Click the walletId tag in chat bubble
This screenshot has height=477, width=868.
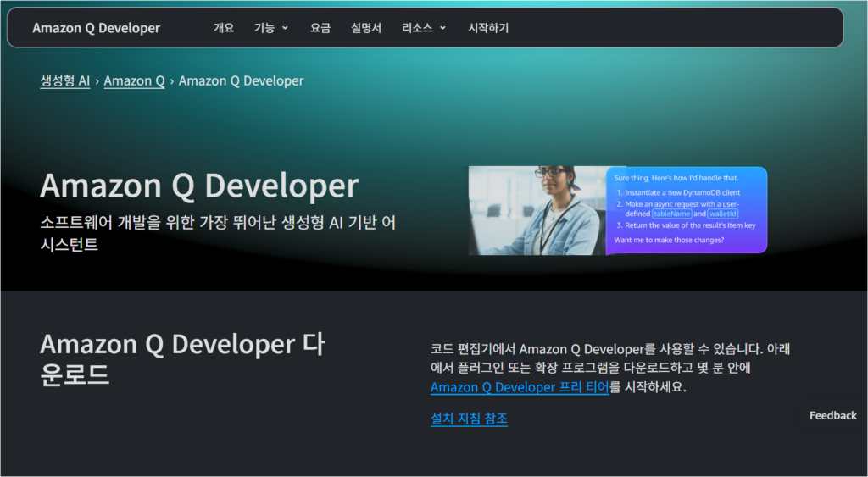[723, 214]
